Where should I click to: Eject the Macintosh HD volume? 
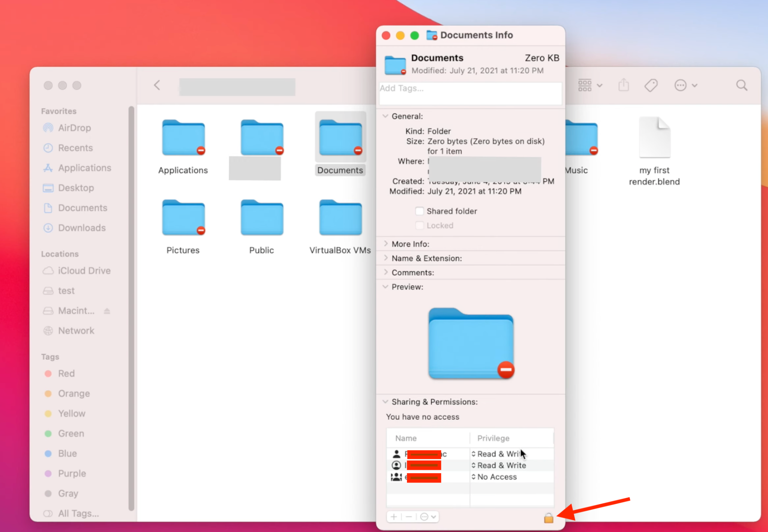pyautogui.click(x=106, y=310)
